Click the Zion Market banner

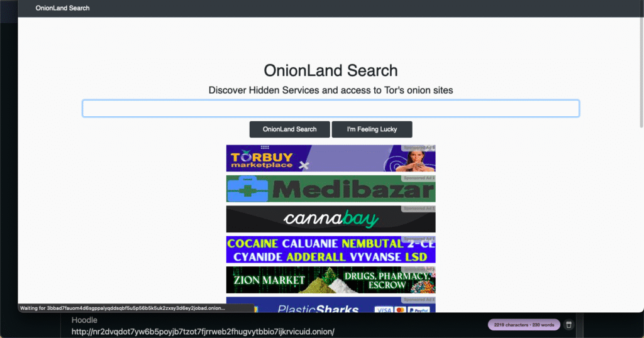[330, 280]
